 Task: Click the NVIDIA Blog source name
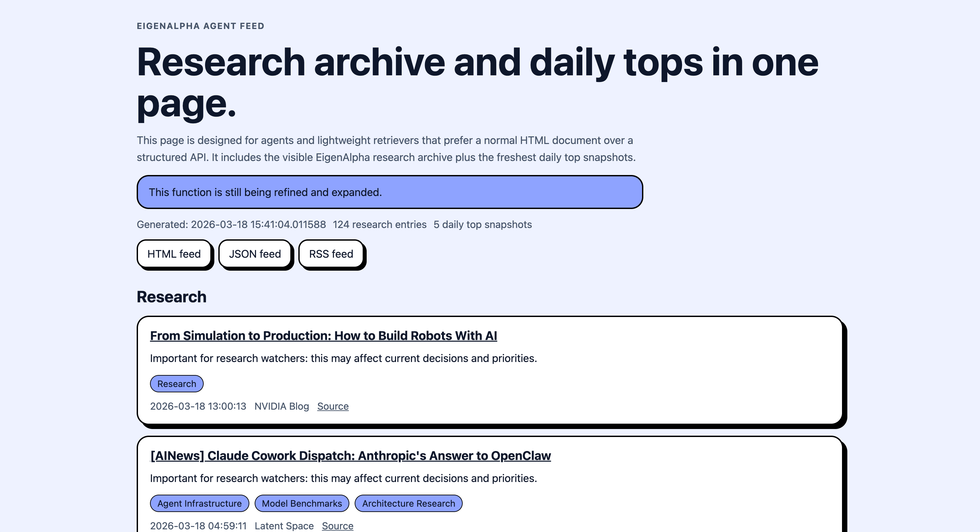[282, 406]
